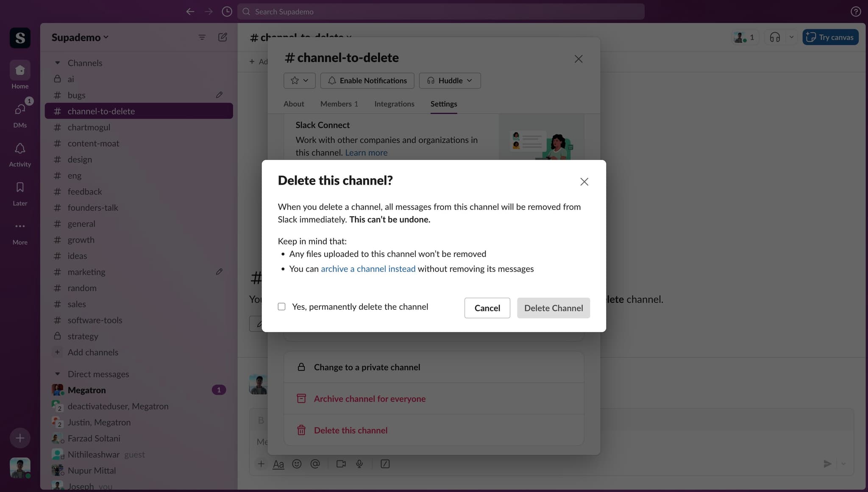Screen dimensions: 868x492
Task: Switch to the Integrations tab
Action: tap(394, 104)
